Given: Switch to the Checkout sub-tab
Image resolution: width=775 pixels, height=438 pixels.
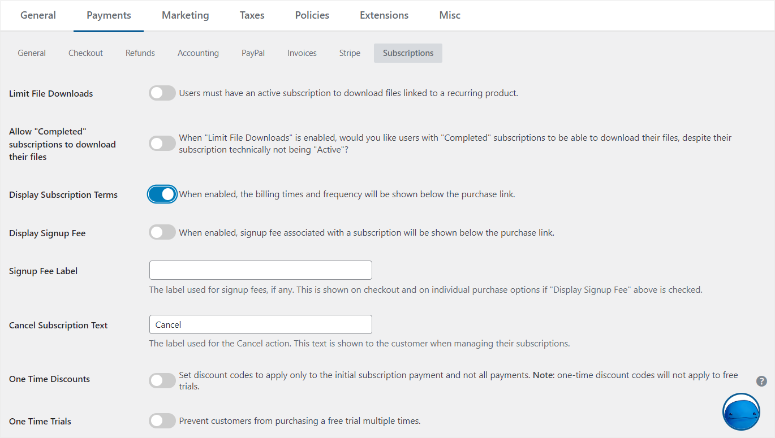Looking at the screenshot, I should [85, 53].
